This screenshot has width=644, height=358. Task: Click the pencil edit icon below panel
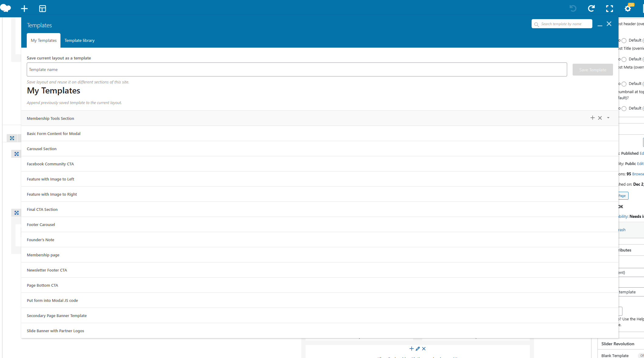(418, 349)
